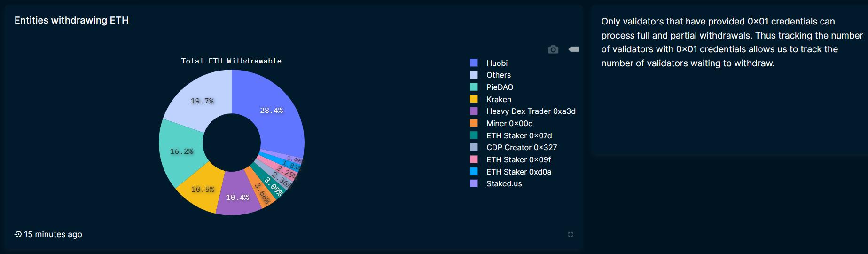Click the yellow Kraken legend swatch
Screen dimensions: 868x254
point(474,99)
